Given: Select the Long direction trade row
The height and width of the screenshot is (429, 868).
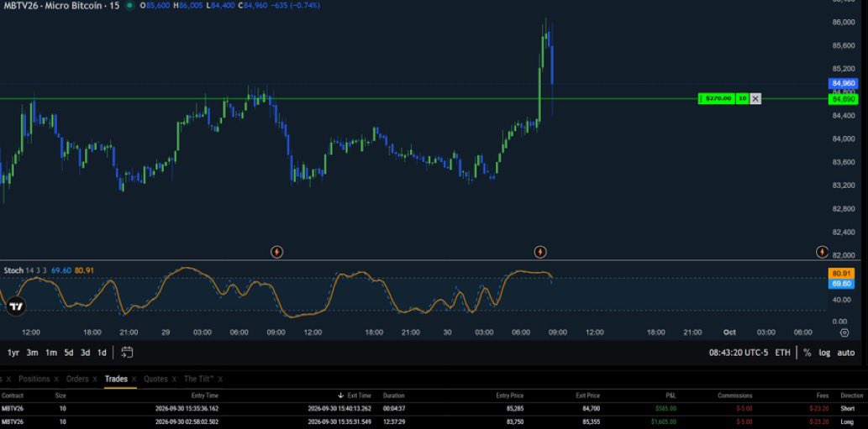Looking at the screenshot, I should (x=434, y=421).
